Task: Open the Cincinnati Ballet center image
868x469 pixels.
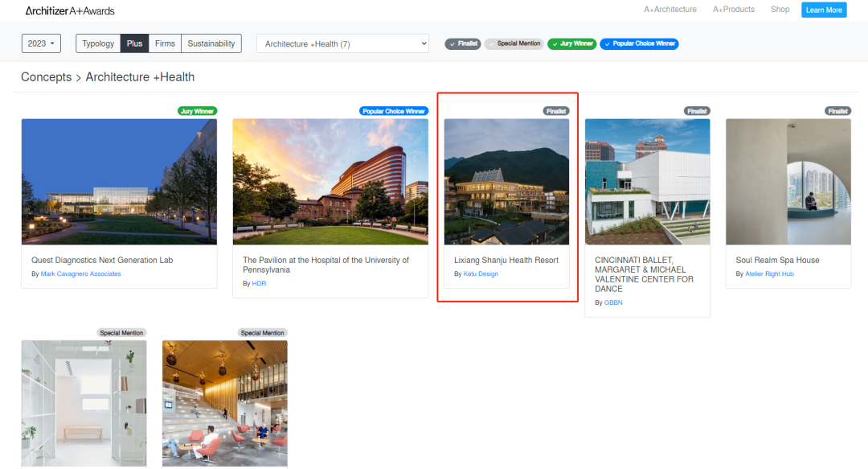Action: (x=647, y=182)
